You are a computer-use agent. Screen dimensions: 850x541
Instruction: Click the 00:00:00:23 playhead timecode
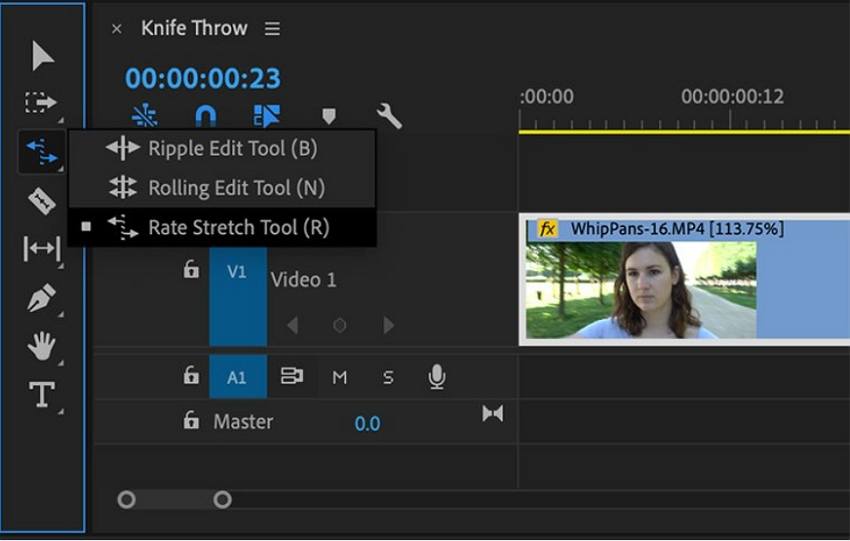click(203, 78)
